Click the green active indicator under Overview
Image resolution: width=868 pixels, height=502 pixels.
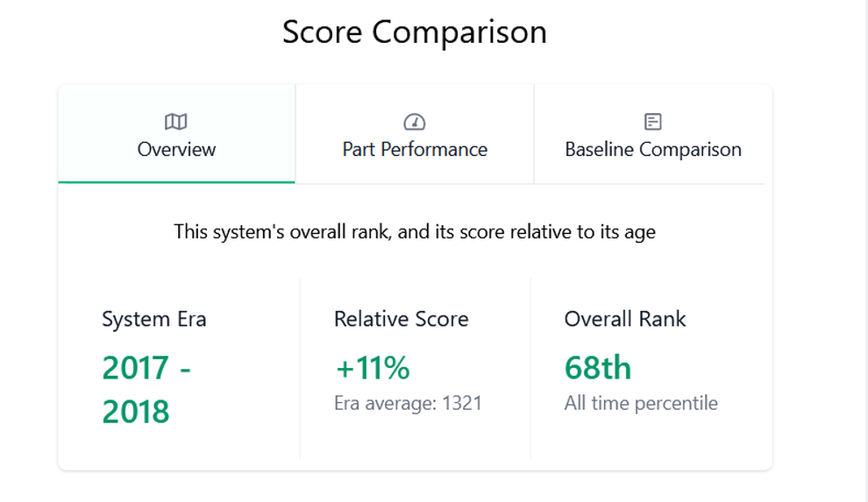[x=176, y=182]
